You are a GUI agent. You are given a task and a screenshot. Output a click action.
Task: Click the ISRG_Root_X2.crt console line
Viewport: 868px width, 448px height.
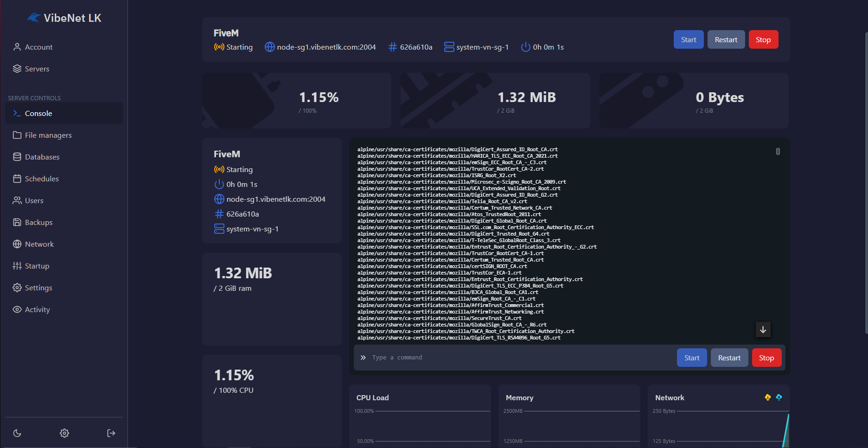[437, 175]
